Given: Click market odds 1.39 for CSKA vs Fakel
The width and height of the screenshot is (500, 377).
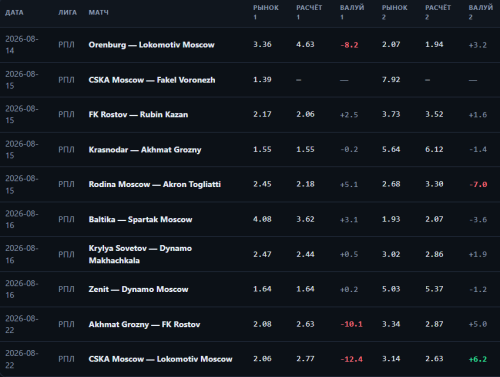Looking at the screenshot, I should (262, 80).
